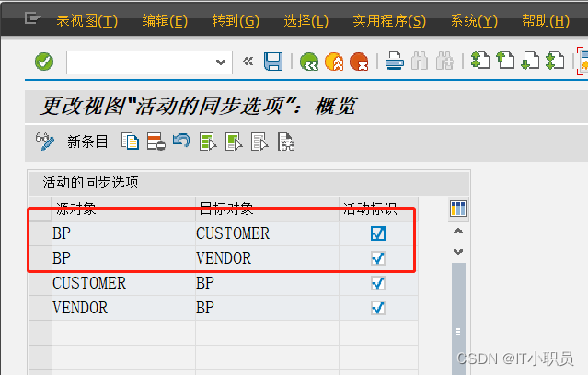The height and width of the screenshot is (375, 588).
Task: Click the Print icon
Action: 395,62
